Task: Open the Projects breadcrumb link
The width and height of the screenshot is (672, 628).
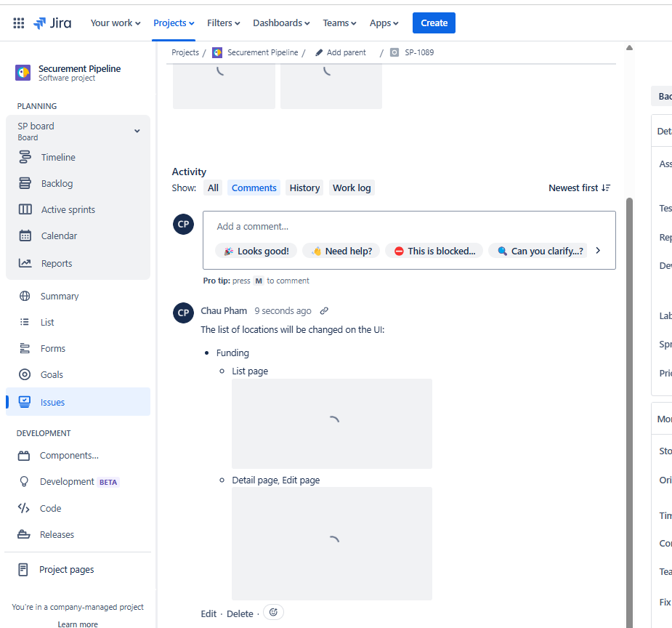Action: 185,52
